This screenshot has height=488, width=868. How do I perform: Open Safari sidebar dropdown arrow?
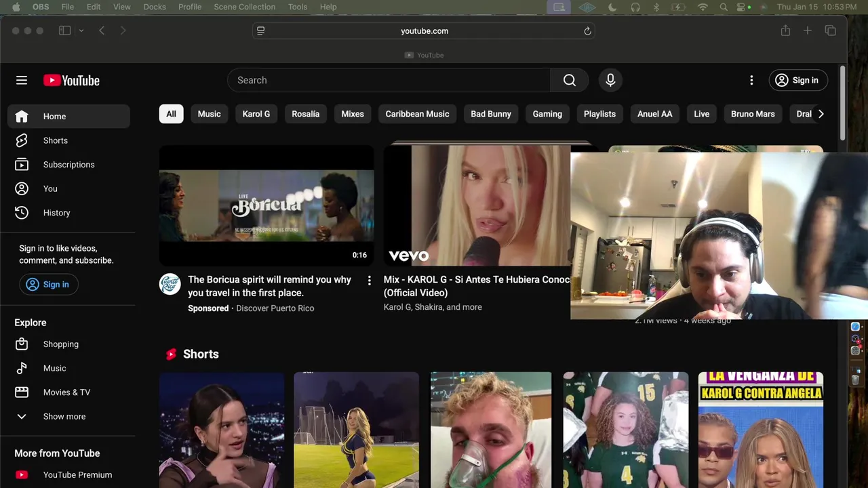coord(81,30)
